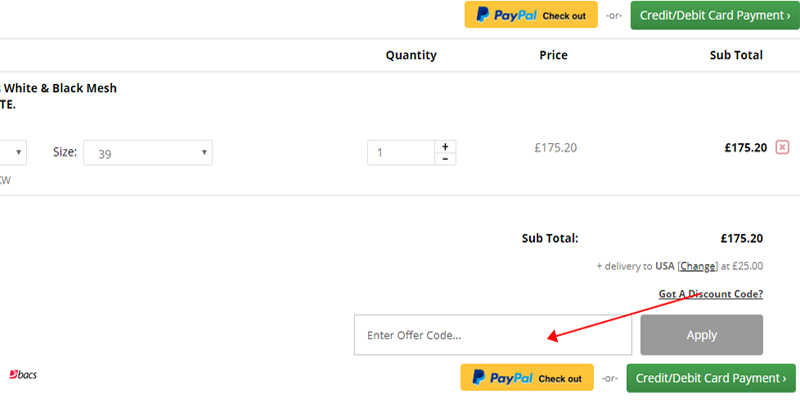800x400 pixels.
Task: Click the bacs payment logo
Action: click(x=23, y=375)
